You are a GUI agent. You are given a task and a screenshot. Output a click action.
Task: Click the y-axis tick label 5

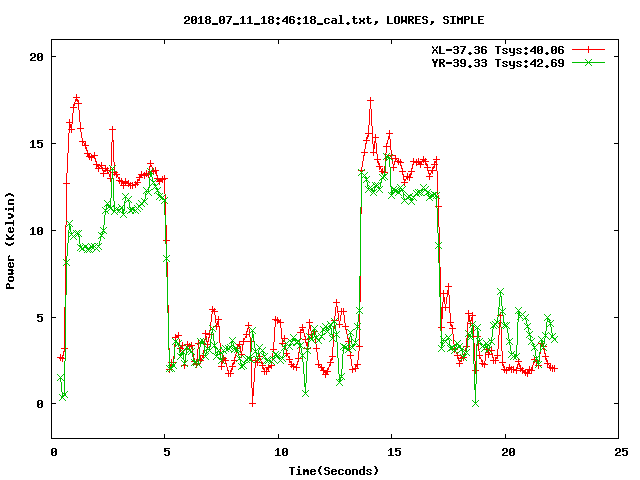[40, 318]
